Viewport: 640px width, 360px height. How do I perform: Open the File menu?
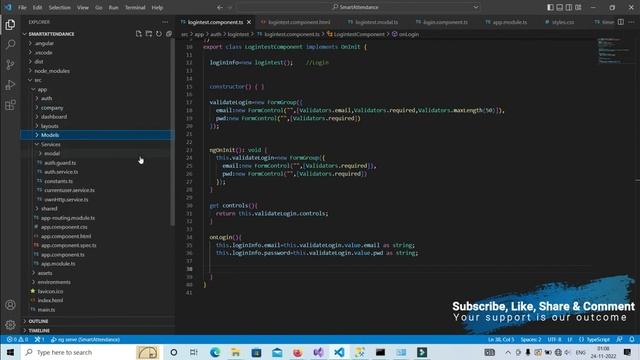pyautogui.click(x=22, y=7)
